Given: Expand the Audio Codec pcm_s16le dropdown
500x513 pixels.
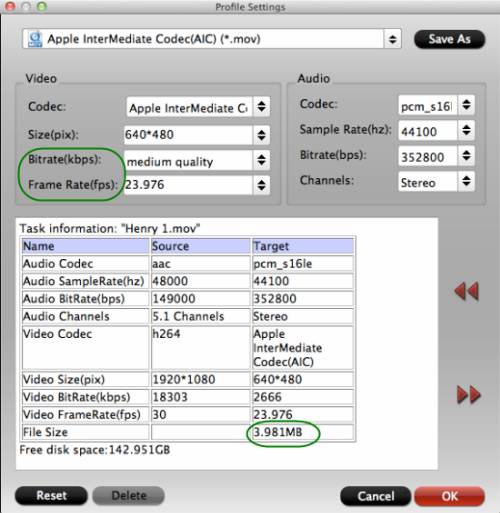Looking at the screenshot, I should pyautogui.click(x=466, y=105).
